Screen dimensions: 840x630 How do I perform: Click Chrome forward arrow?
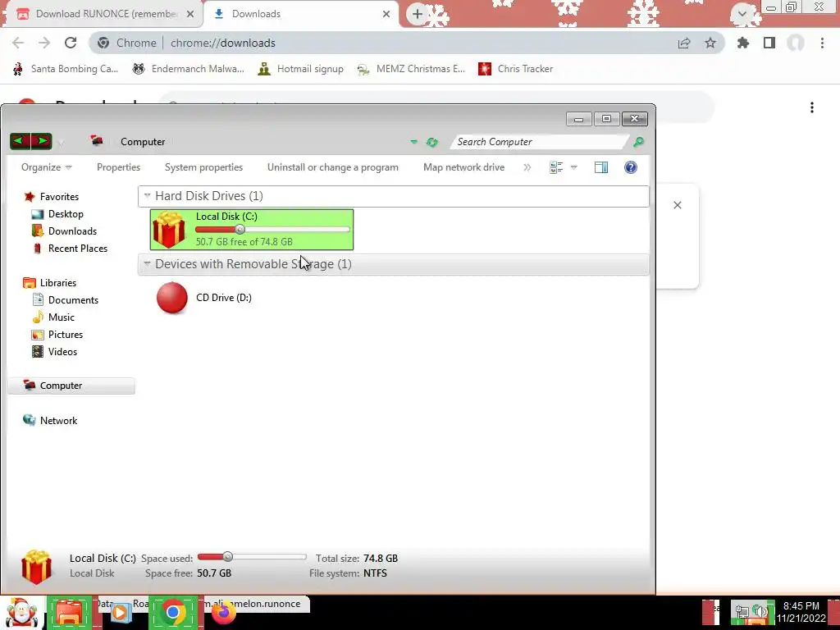click(44, 43)
